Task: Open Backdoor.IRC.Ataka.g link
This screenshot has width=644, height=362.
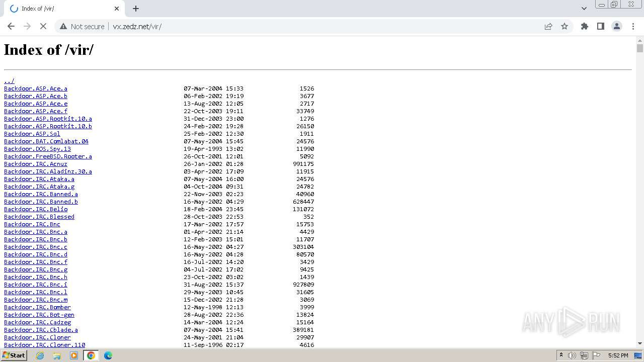Action: (39, 187)
